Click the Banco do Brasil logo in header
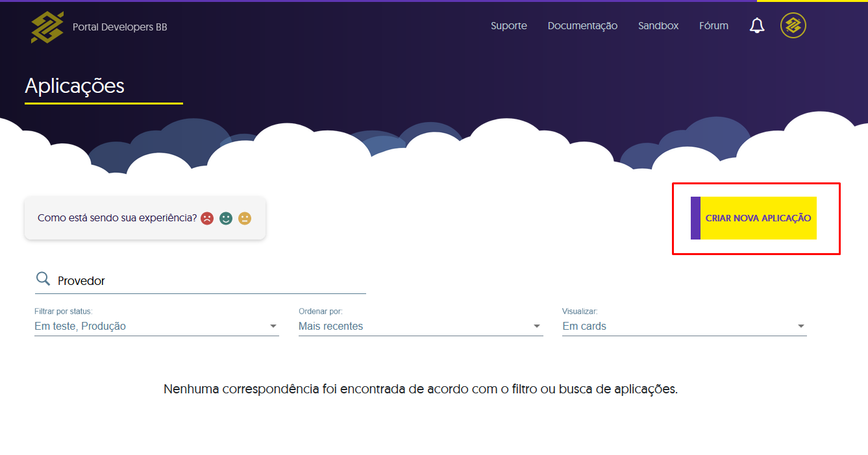Viewport: 868px width, 455px height. (47, 27)
